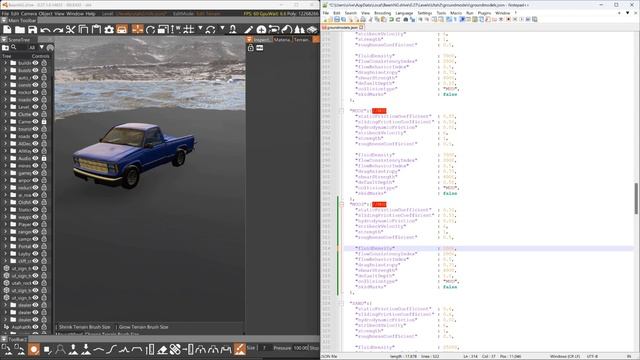The width and height of the screenshot is (640, 360).
Task: Select the Lower Height terrain tool
Action: point(86,349)
